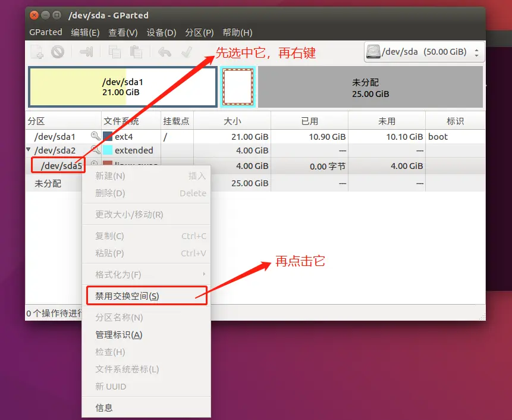Click the 10.10 GiB unused value
Viewport: 512px width, 420px height.
coord(404,137)
